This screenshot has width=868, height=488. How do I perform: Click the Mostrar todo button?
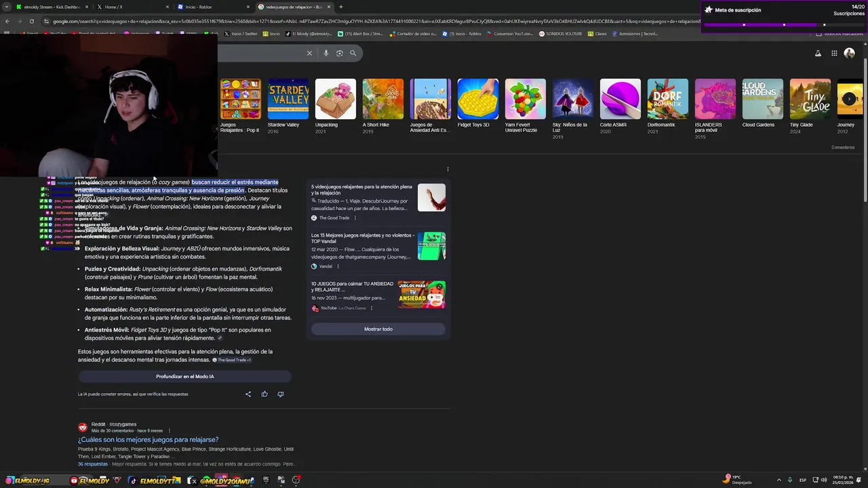click(378, 329)
